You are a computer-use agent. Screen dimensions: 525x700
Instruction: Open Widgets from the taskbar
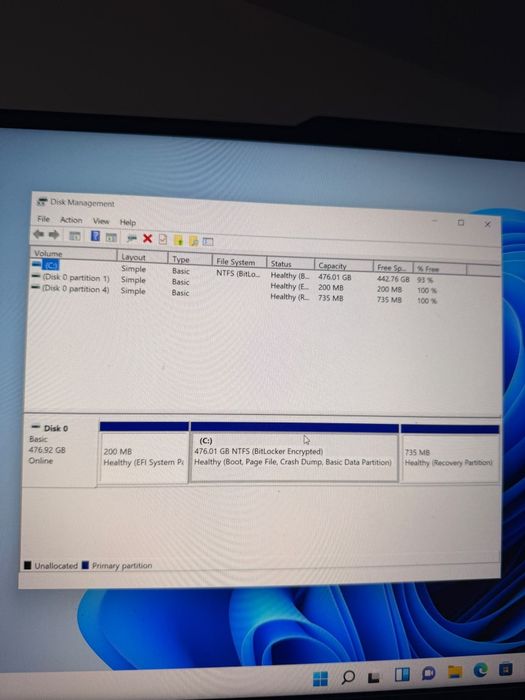[x=402, y=675]
